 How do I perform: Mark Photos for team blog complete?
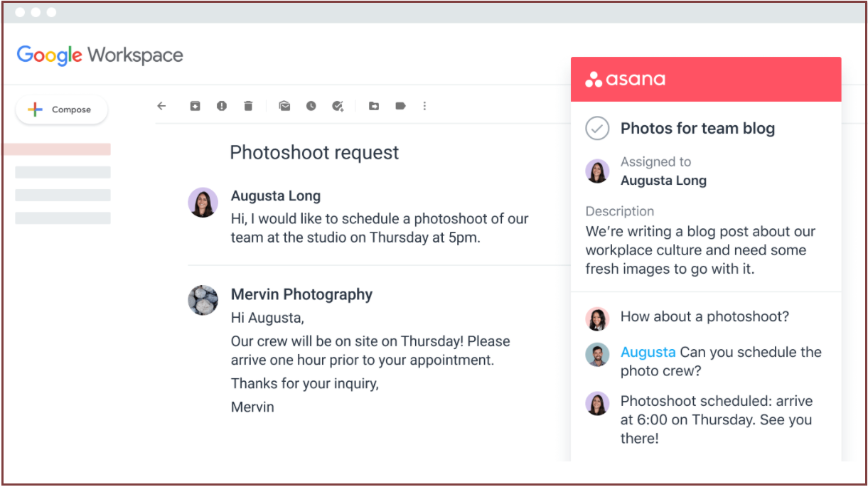coord(597,129)
